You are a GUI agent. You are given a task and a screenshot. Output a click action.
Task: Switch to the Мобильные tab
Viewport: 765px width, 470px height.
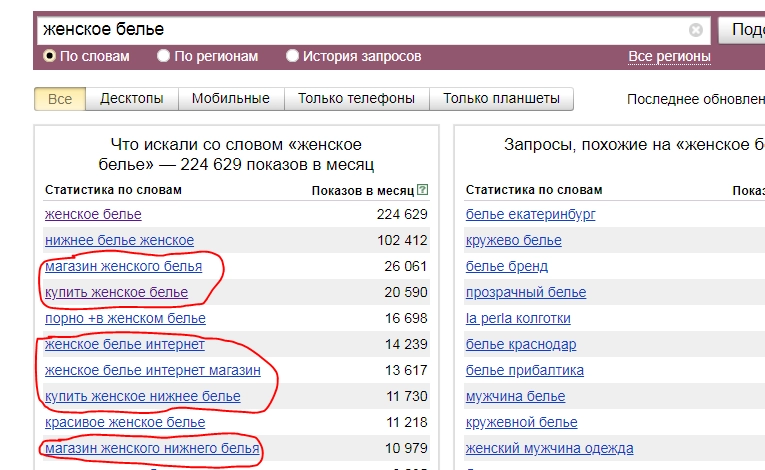231,99
